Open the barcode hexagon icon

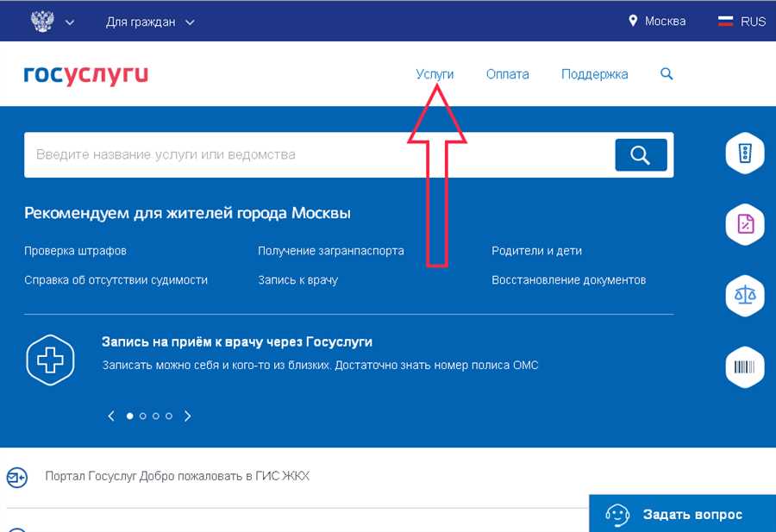tap(745, 366)
